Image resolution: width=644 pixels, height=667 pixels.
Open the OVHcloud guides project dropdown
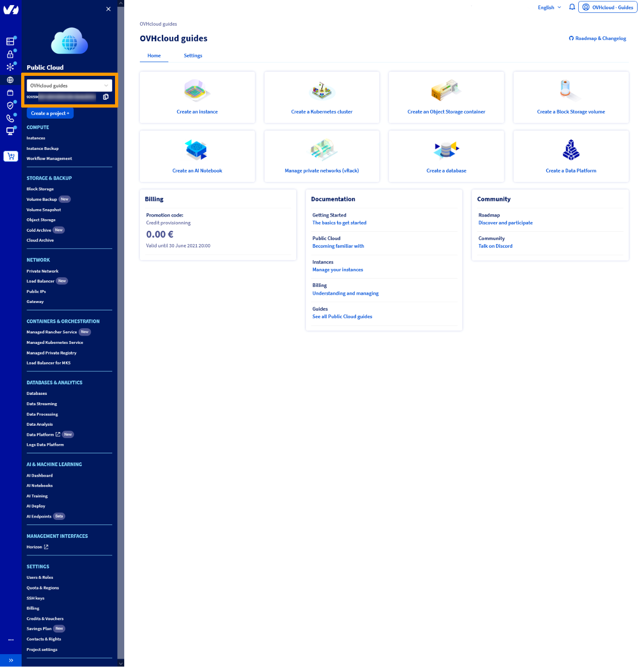(x=69, y=86)
